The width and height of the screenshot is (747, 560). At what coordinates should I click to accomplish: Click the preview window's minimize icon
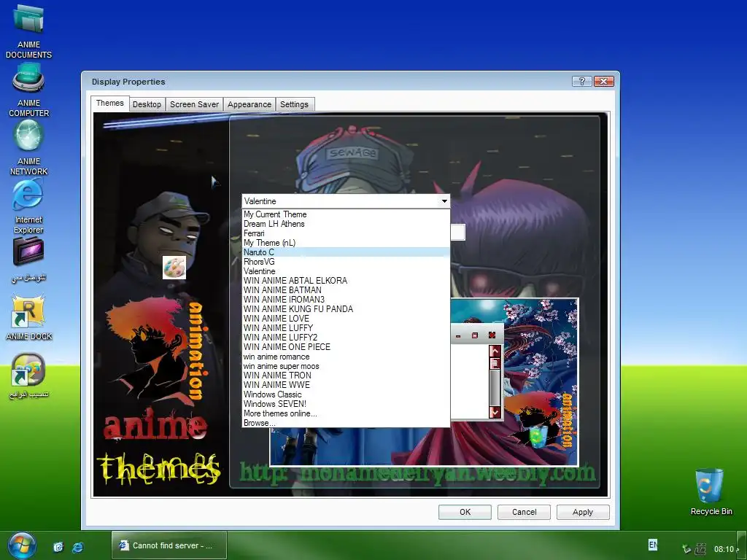coord(458,335)
